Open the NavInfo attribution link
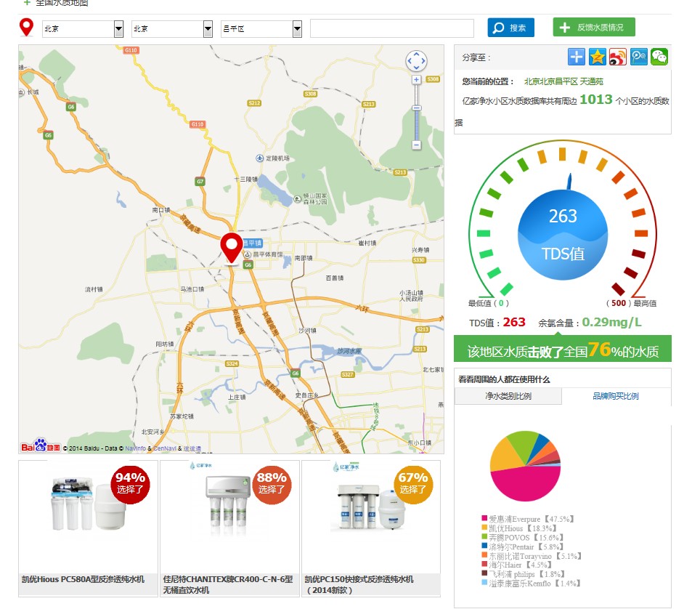Screen dimensions: 700x609 pyautogui.click(x=135, y=448)
